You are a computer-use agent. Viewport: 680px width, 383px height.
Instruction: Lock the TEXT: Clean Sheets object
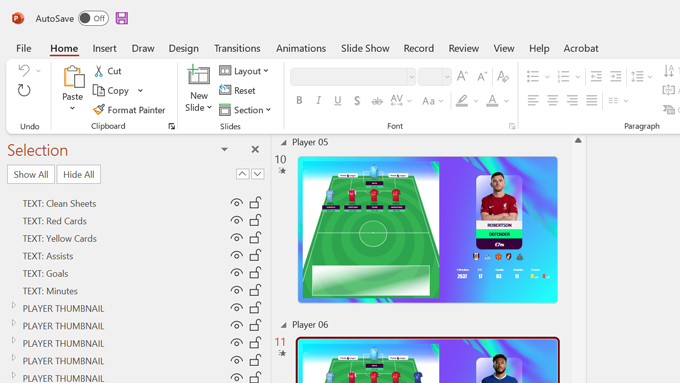[x=255, y=203]
